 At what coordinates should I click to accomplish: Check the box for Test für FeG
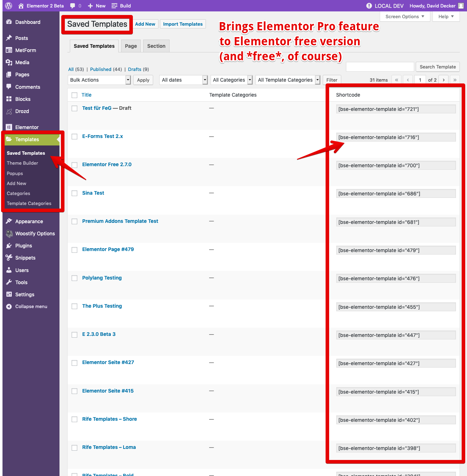pyautogui.click(x=74, y=108)
